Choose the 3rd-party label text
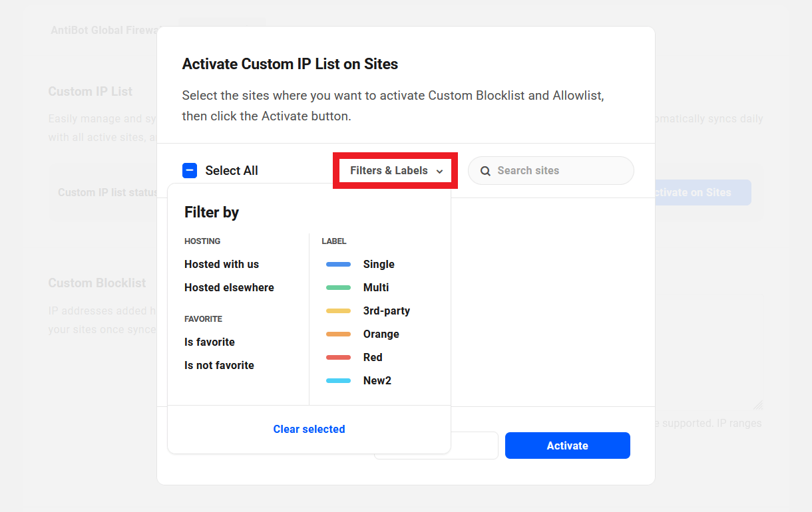 coord(387,311)
